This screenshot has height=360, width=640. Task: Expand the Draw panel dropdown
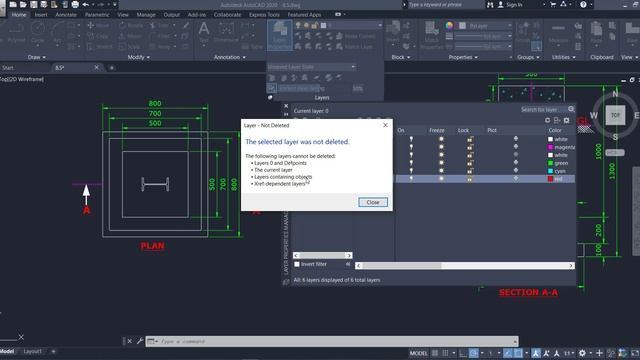coord(36,57)
